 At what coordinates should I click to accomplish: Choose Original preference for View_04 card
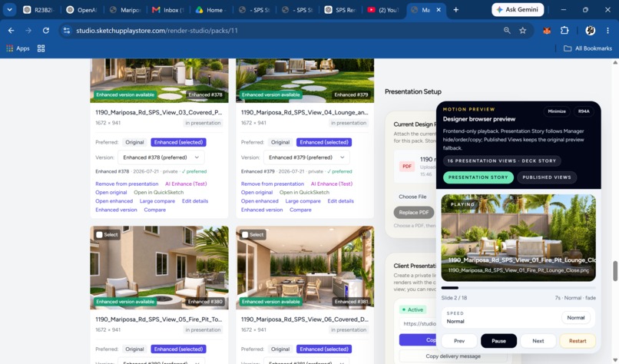[x=280, y=142]
